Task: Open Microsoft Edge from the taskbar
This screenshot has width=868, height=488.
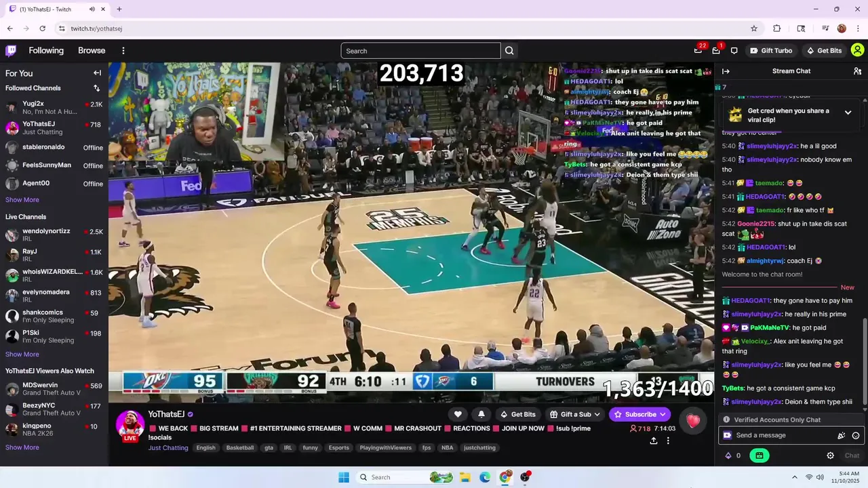Action: (485, 477)
